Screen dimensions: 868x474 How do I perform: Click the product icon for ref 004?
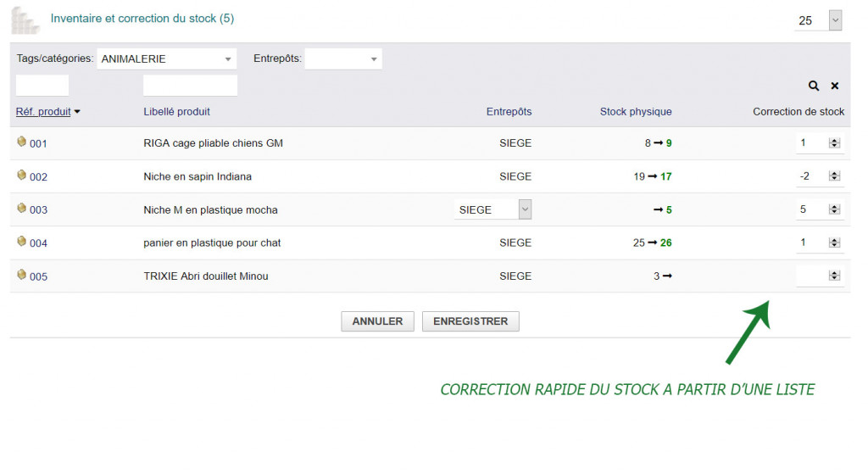22,241
